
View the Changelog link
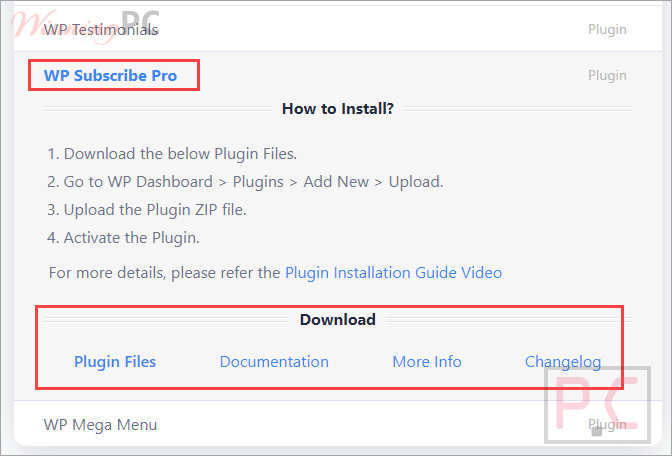coord(563,362)
